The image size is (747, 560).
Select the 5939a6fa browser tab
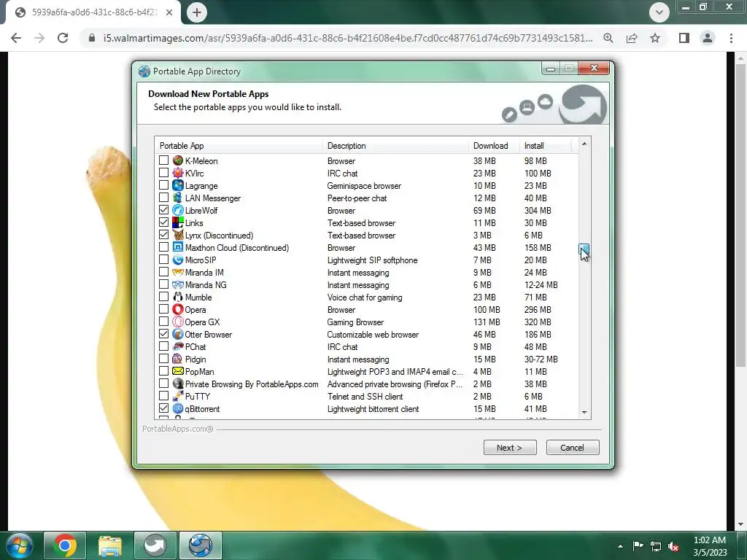[x=93, y=12]
